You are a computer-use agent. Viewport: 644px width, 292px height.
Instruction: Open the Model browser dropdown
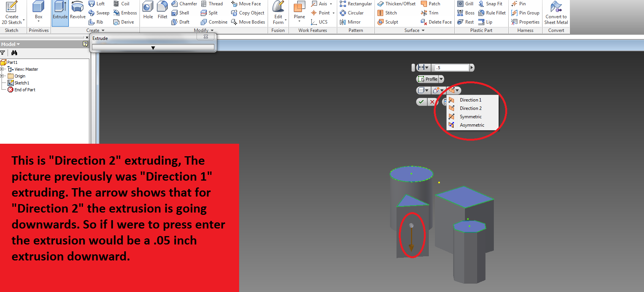[x=18, y=44]
